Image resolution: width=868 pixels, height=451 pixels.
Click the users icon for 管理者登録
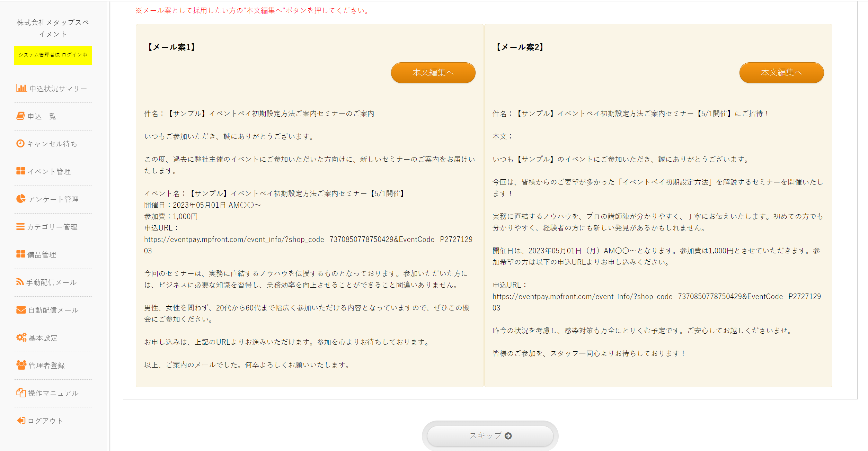[21, 365]
